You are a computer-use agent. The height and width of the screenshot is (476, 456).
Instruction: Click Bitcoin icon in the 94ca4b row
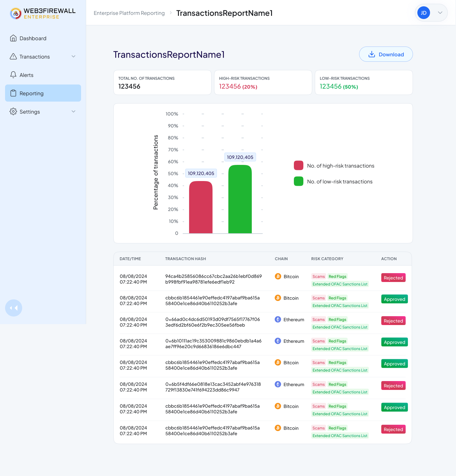click(x=278, y=276)
